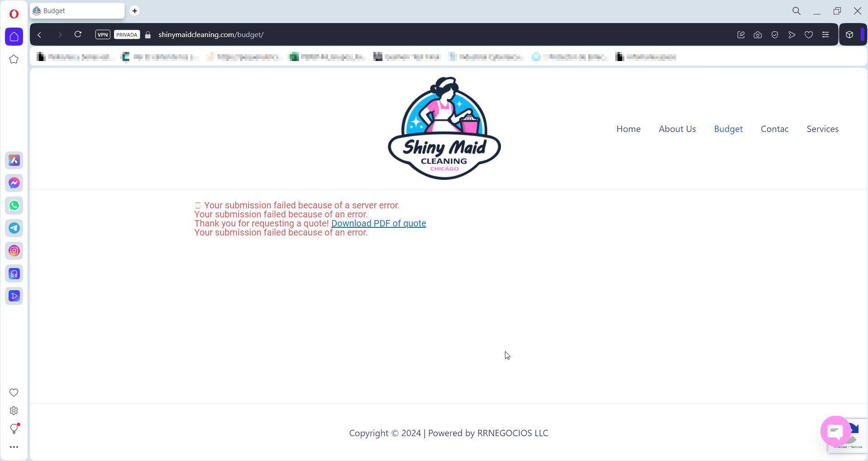The image size is (868, 461).
Task: Click the server error message text
Action: [x=302, y=205]
